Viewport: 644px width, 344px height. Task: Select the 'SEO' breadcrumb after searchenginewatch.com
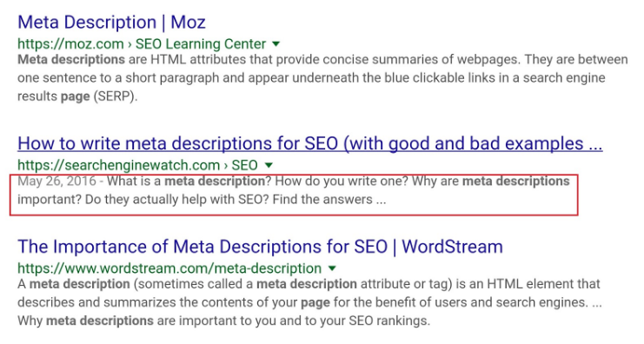pyautogui.click(x=244, y=165)
